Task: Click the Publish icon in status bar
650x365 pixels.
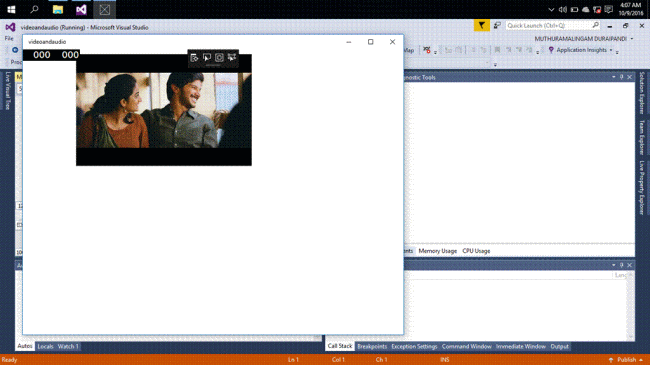Action: (611, 360)
